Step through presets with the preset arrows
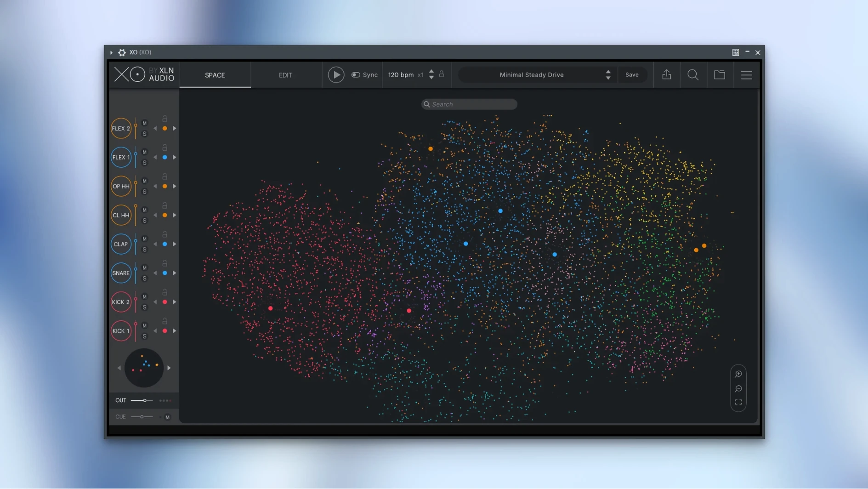868x489 pixels. [608, 74]
